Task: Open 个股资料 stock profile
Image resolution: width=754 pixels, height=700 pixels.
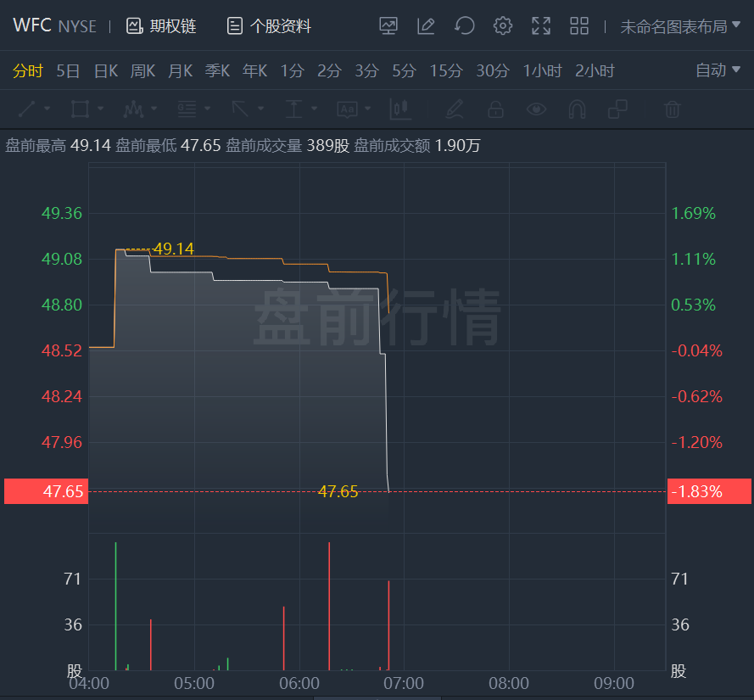Action: 269,26
